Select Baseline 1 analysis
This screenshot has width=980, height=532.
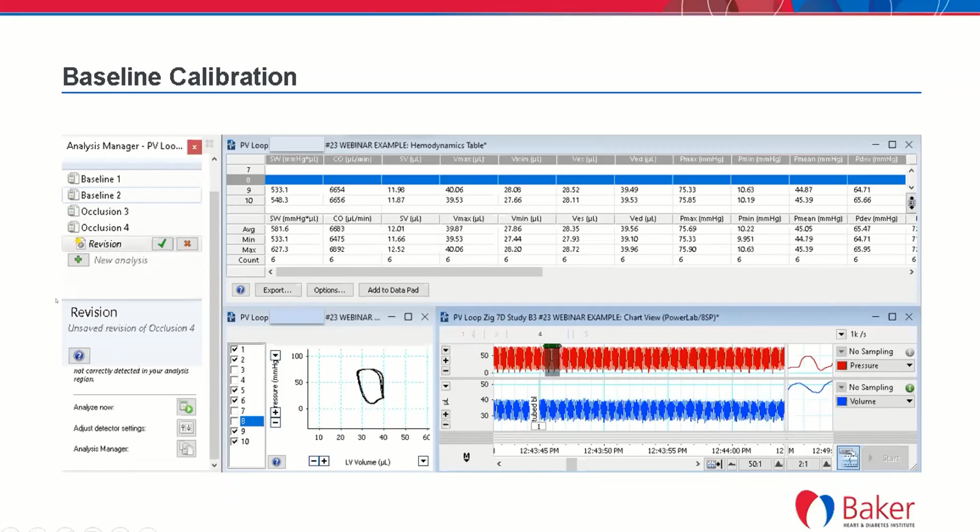coord(101,179)
